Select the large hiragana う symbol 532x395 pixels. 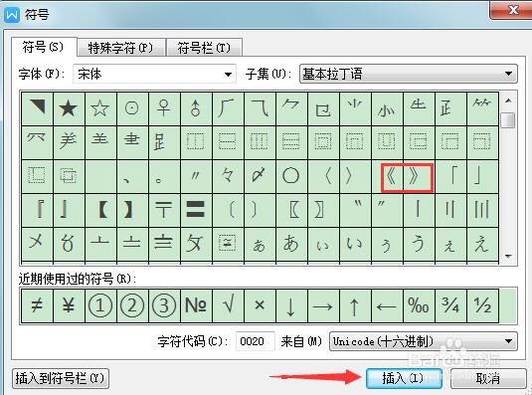[419, 245]
